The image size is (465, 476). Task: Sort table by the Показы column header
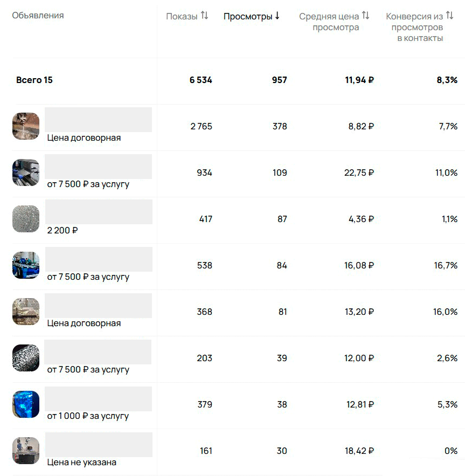[x=182, y=17]
